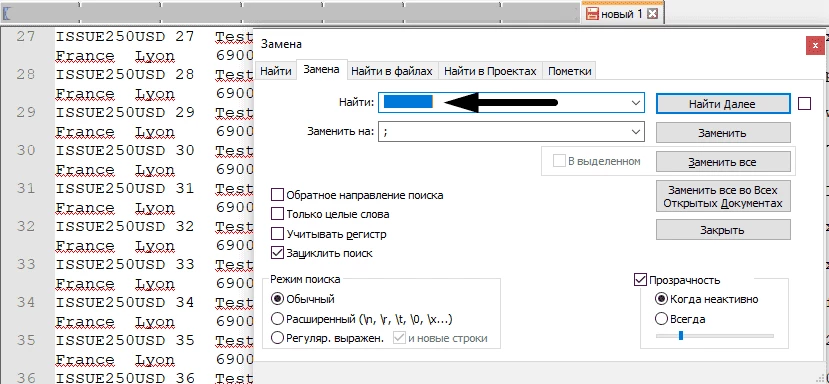Screen dimensions: 829x384
Task: Click line number 27 in the editor margin
Action: [x=25, y=36]
